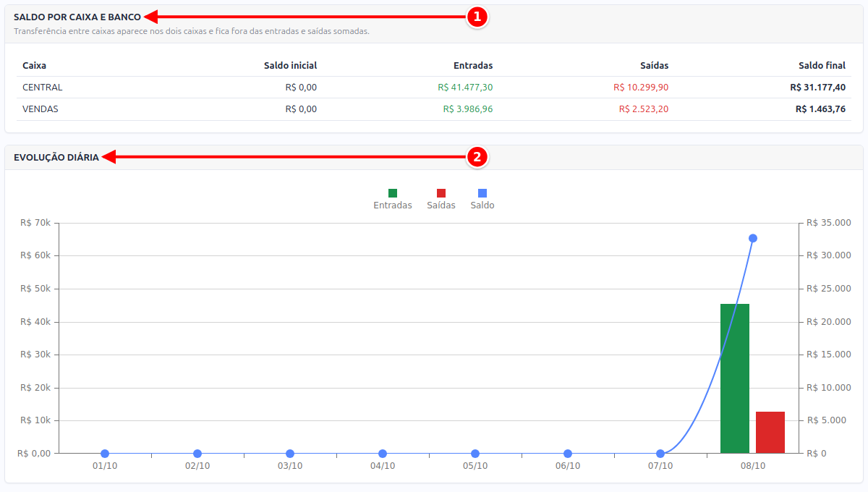
Task: Select the R$ 3.986,96 entradas value
Action: [x=468, y=109]
